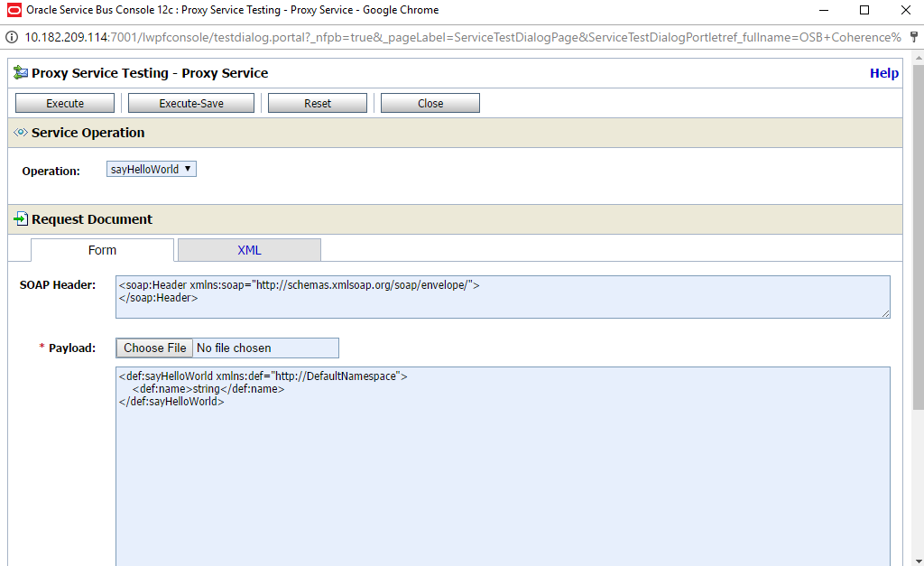The image size is (924, 566).
Task: Click the 'Operation:' label
Action: pos(51,171)
